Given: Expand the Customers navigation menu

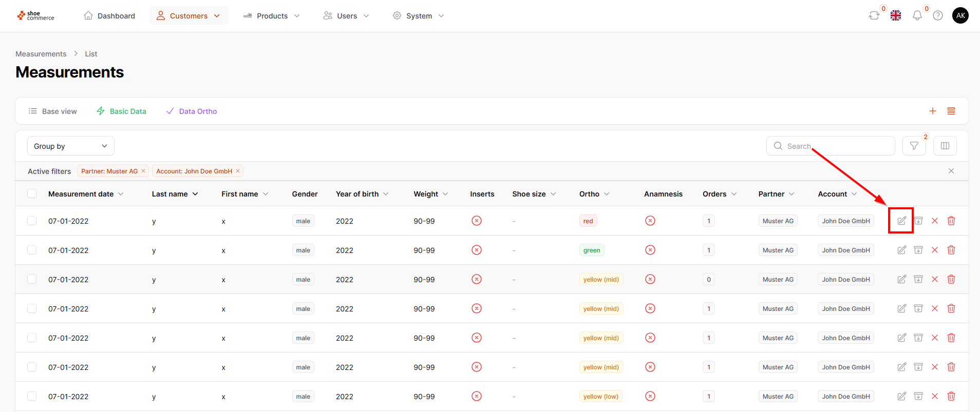Looking at the screenshot, I should (189, 16).
